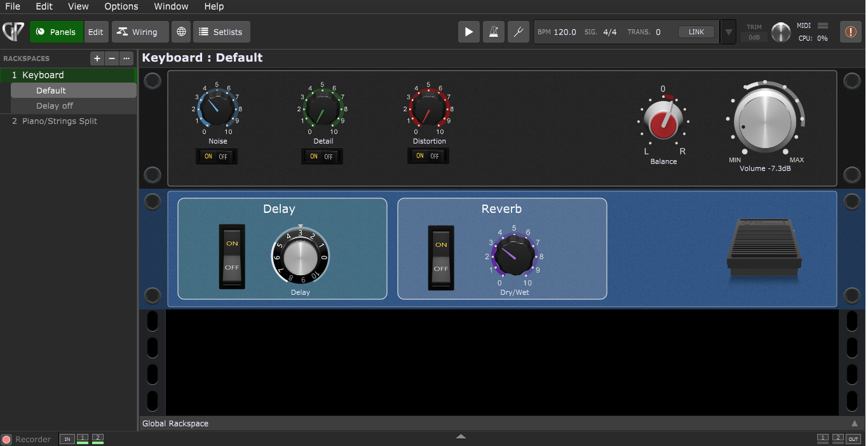Toggle the Distortion ON/OFF switch

(428, 156)
